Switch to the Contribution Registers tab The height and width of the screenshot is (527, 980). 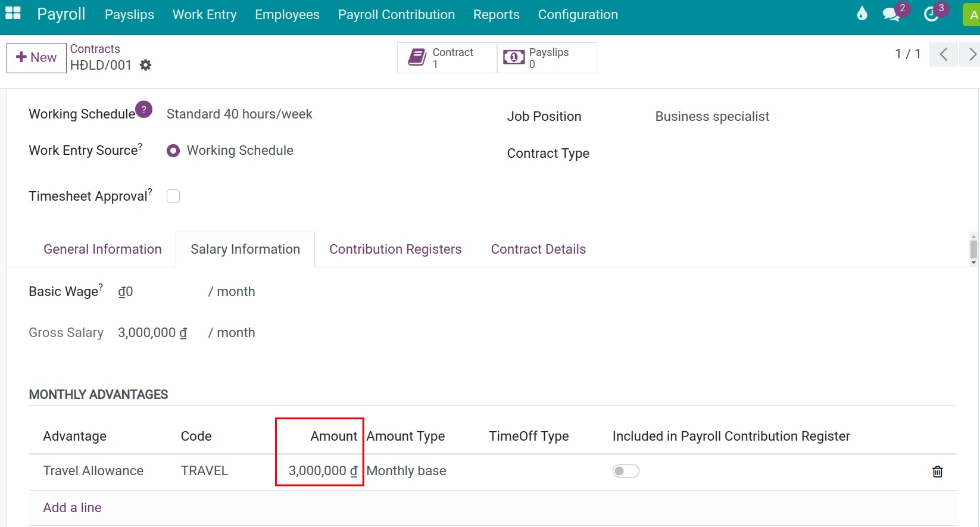(x=395, y=249)
